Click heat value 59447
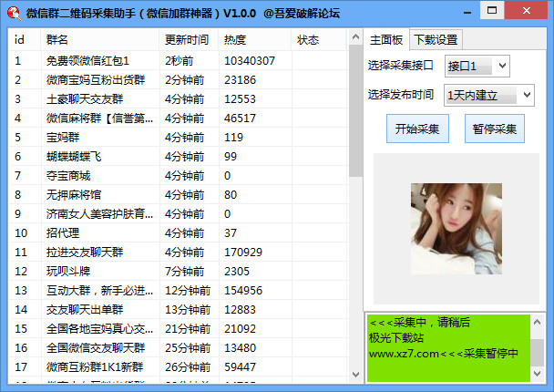This screenshot has width=554, height=392. [240, 366]
